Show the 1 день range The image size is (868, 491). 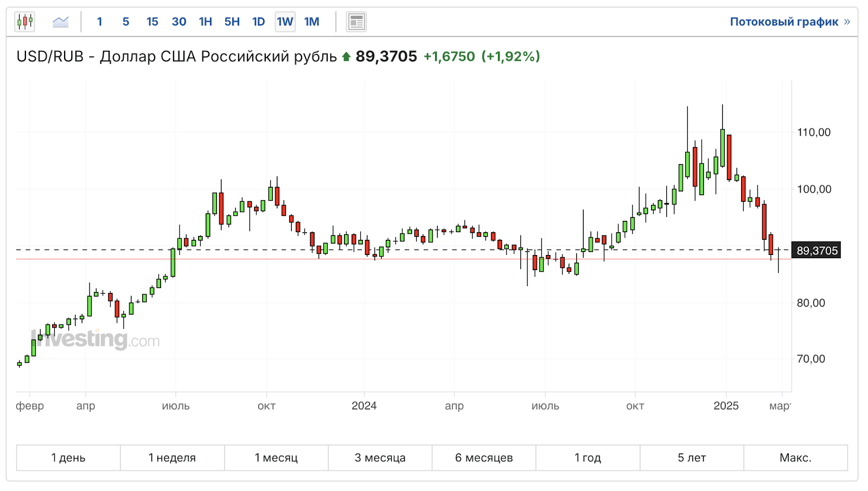(x=68, y=458)
